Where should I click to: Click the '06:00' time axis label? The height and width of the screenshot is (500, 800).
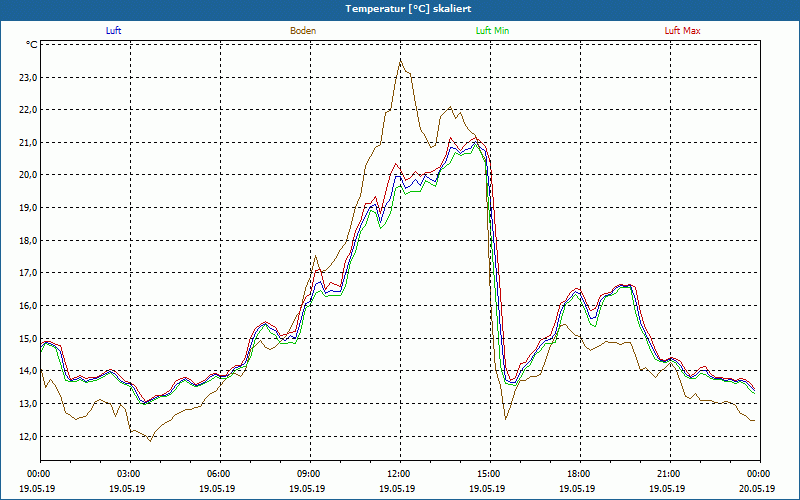point(220,474)
